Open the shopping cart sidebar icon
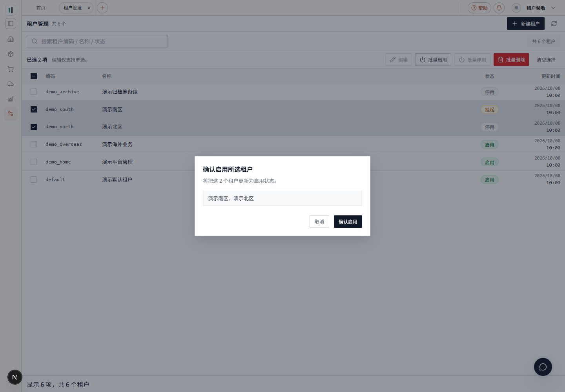The width and height of the screenshot is (565, 392). (11, 69)
